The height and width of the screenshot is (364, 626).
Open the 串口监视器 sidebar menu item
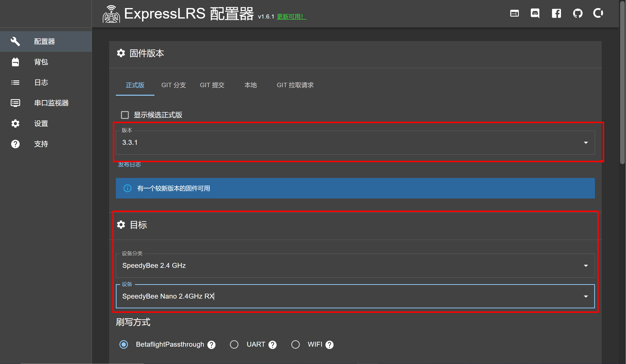46,103
